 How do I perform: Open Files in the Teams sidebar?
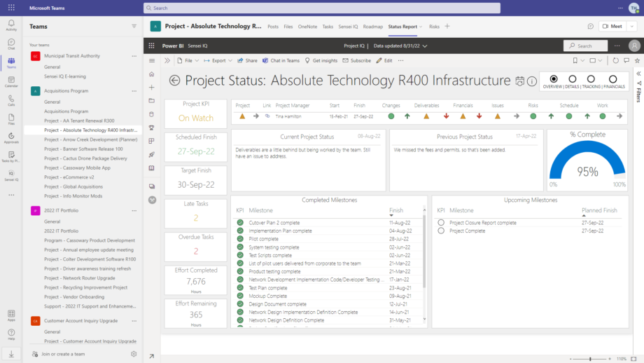pyautogui.click(x=11, y=119)
